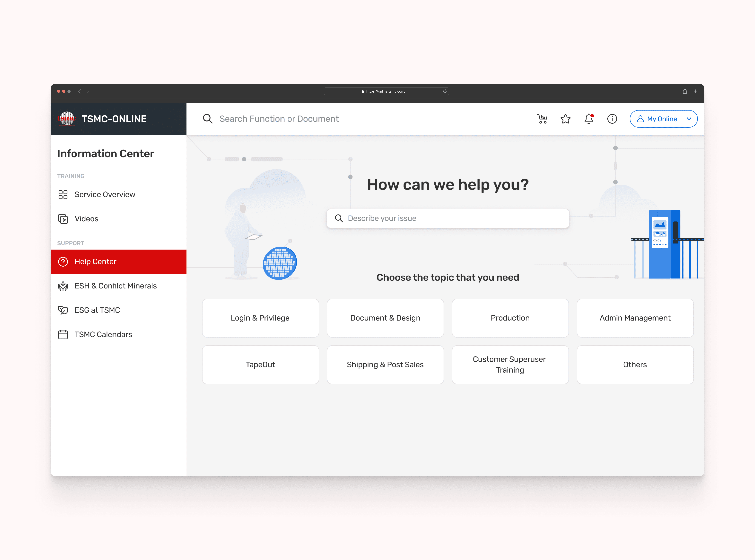Click the top search magnifier icon
Viewport: 755px width, 560px height.
[x=207, y=119]
